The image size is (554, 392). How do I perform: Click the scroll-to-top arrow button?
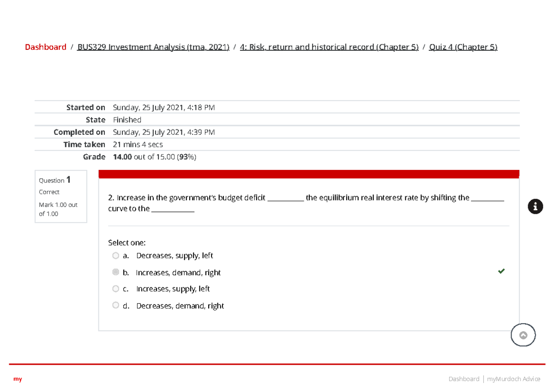[x=523, y=335]
